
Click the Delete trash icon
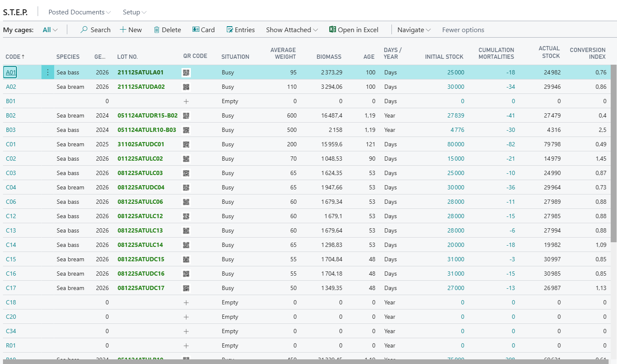pyautogui.click(x=157, y=30)
